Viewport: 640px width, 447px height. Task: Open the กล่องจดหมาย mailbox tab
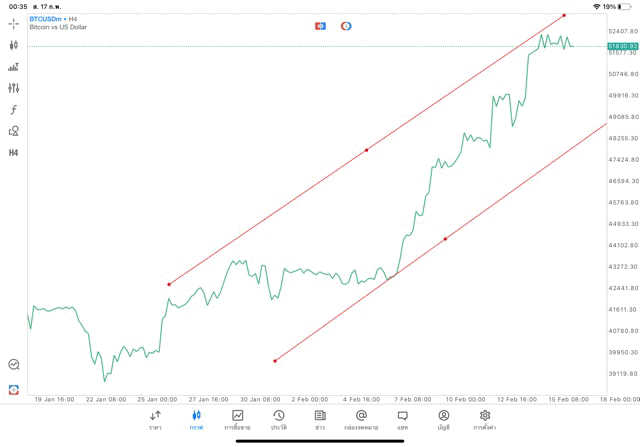tap(361, 419)
